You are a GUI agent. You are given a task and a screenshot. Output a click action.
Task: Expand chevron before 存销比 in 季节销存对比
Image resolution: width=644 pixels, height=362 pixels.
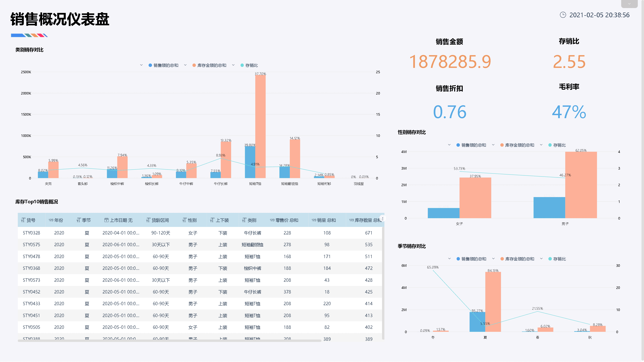541,259
